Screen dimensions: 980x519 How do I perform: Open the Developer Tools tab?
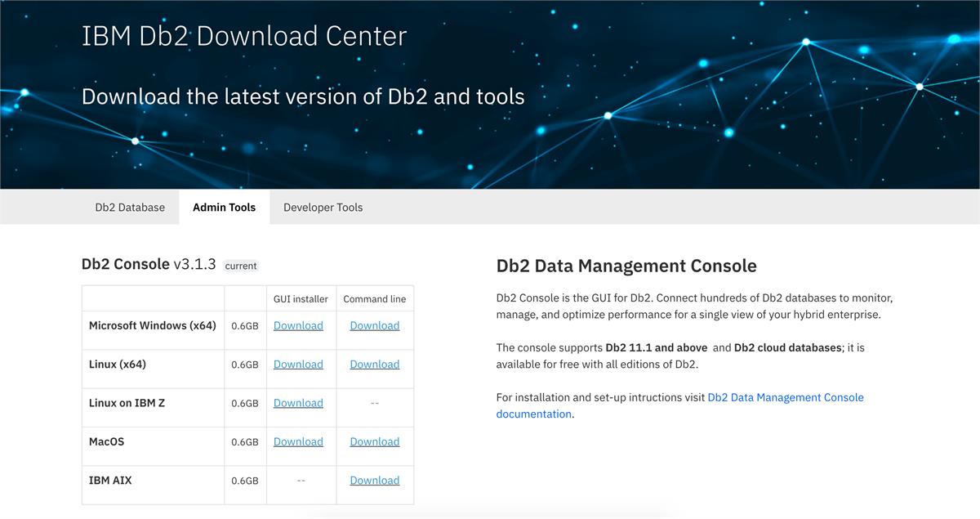[x=323, y=207]
